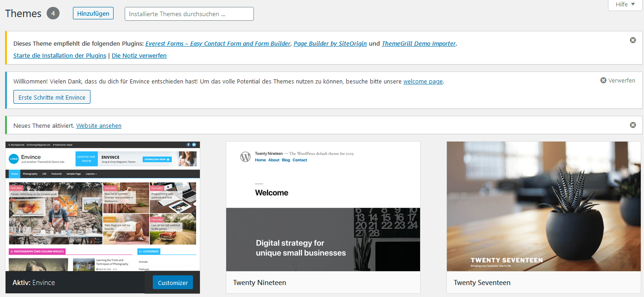Click the Twenty Seventeen theme name
The image size is (644, 297).
click(x=482, y=283)
